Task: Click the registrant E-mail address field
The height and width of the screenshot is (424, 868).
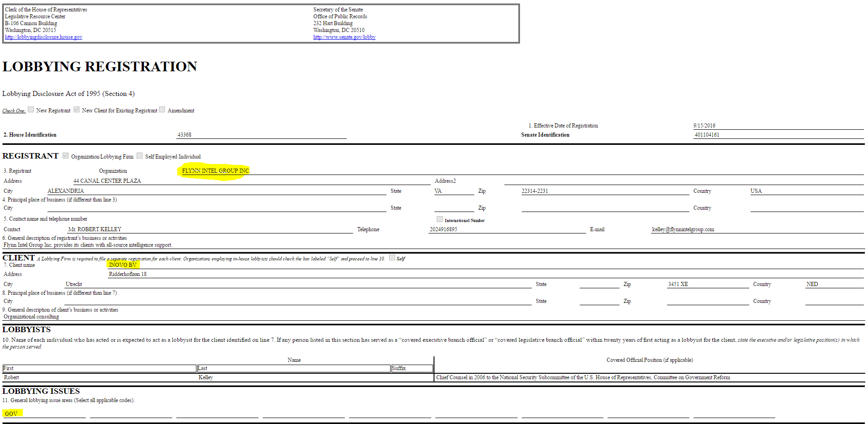Action: [683, 229]
